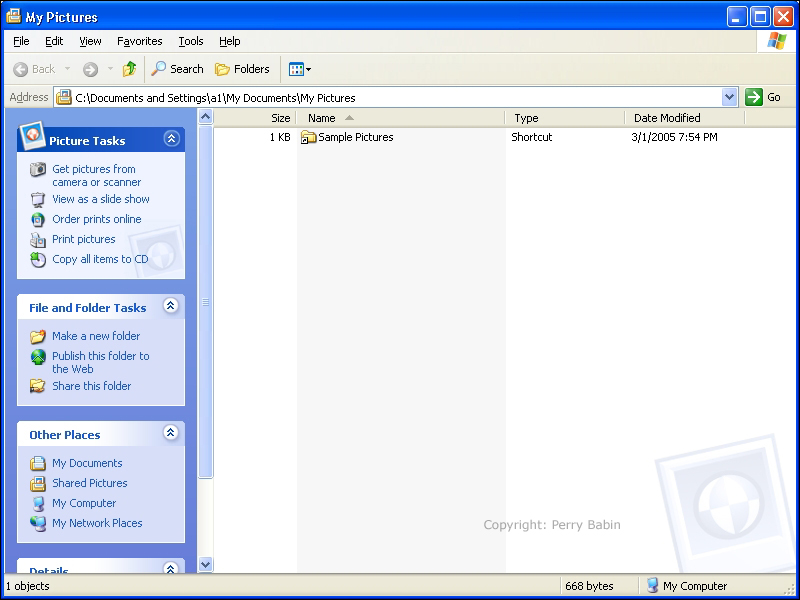
Task: Click the My Network Places icon
Action: (38, 523)
